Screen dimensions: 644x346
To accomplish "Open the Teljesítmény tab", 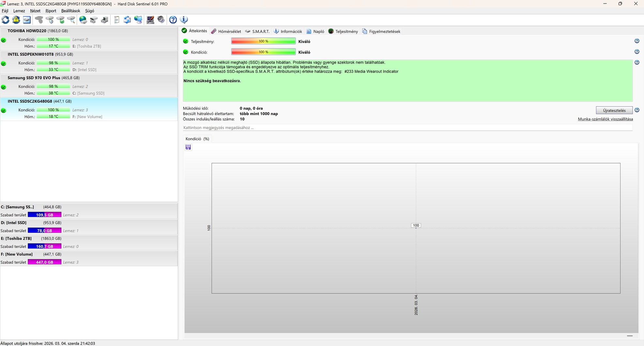I will [x=343, y=31].
